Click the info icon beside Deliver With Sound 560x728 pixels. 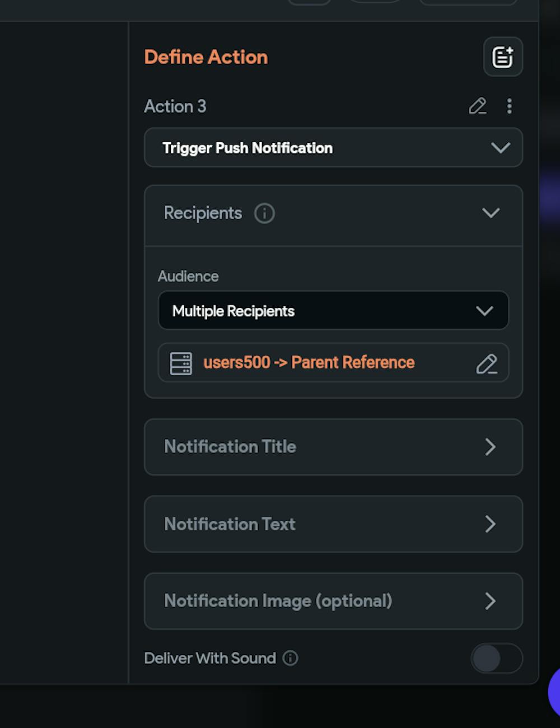tap(290, 658)
